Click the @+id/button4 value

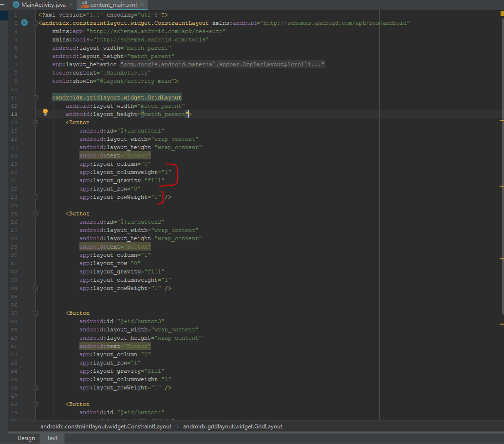coord(141,412)
